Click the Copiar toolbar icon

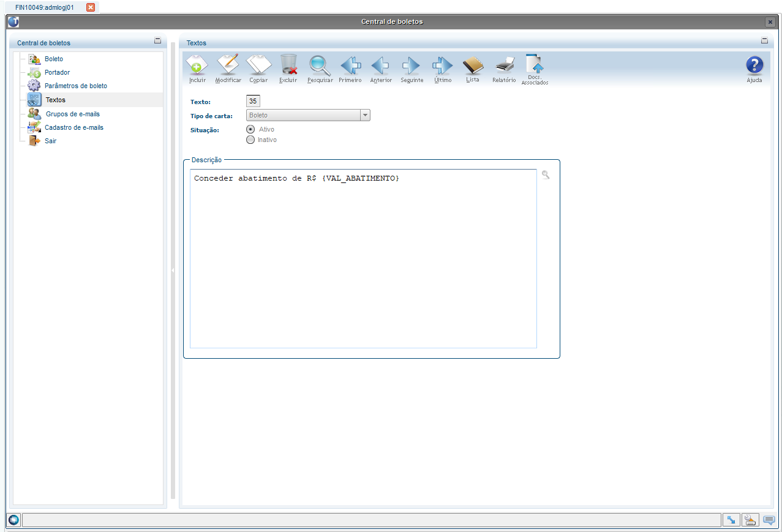click(x=258, y=64)
